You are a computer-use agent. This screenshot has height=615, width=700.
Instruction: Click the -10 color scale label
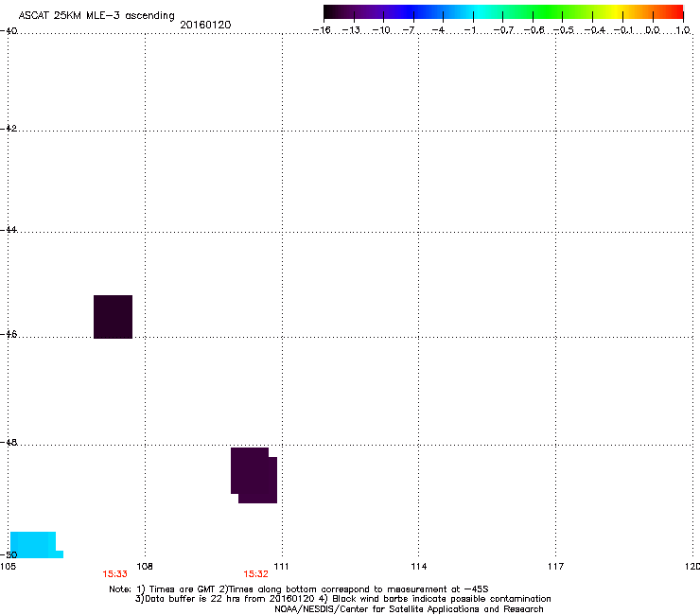381,30
